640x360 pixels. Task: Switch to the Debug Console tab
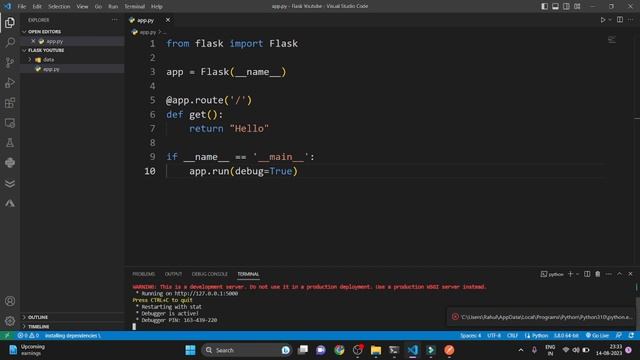pos(209,274)
